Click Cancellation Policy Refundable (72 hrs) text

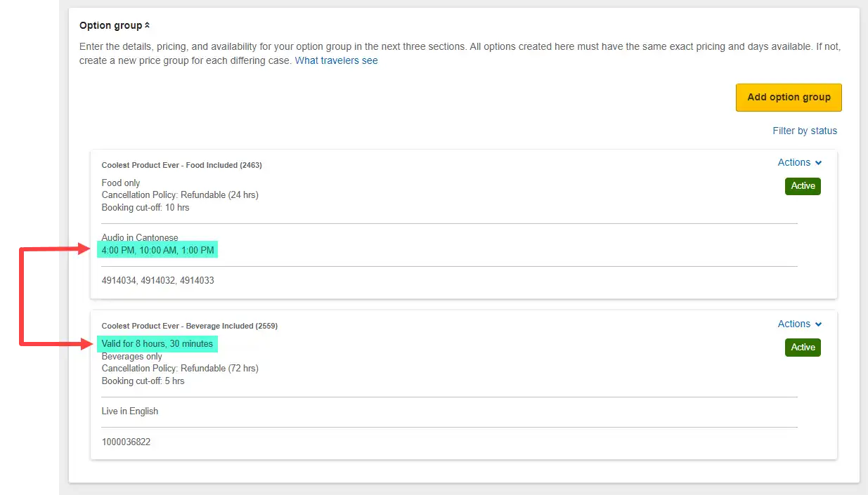180,369
